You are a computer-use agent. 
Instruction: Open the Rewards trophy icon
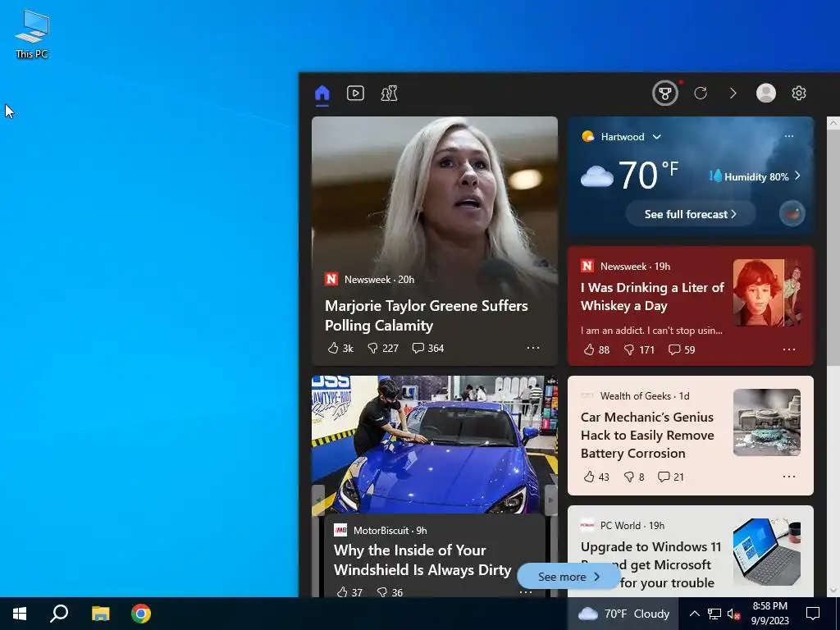click(x=664, y=94)
